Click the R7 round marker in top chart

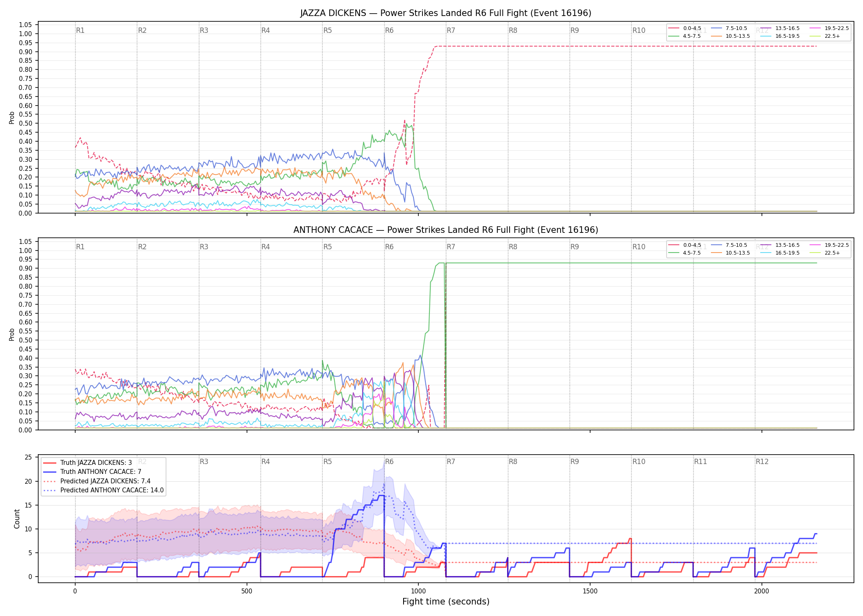pyautogui.click(x=451, y=30)
